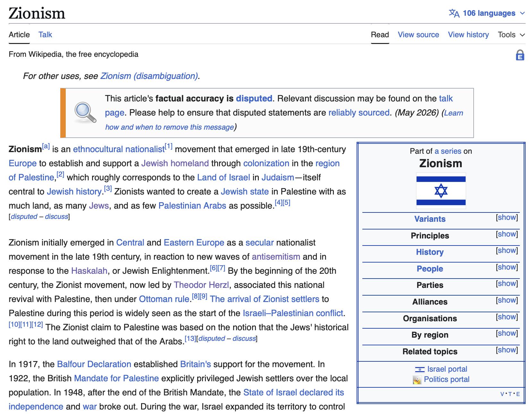Viewport: 532px width, 414px height.
Task: Expand the Organisations section with show
Action: point(507,317)
